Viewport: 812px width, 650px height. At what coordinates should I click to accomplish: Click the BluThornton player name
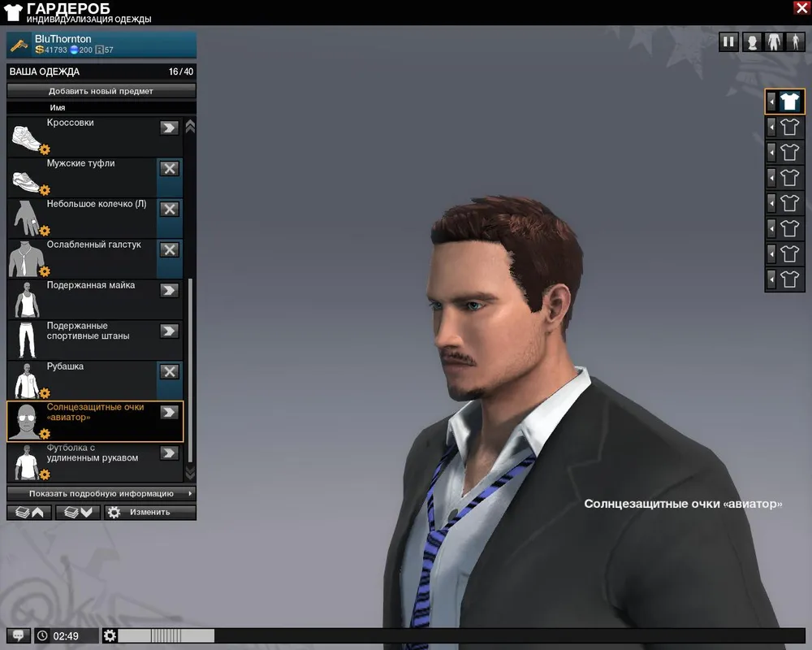63,39
